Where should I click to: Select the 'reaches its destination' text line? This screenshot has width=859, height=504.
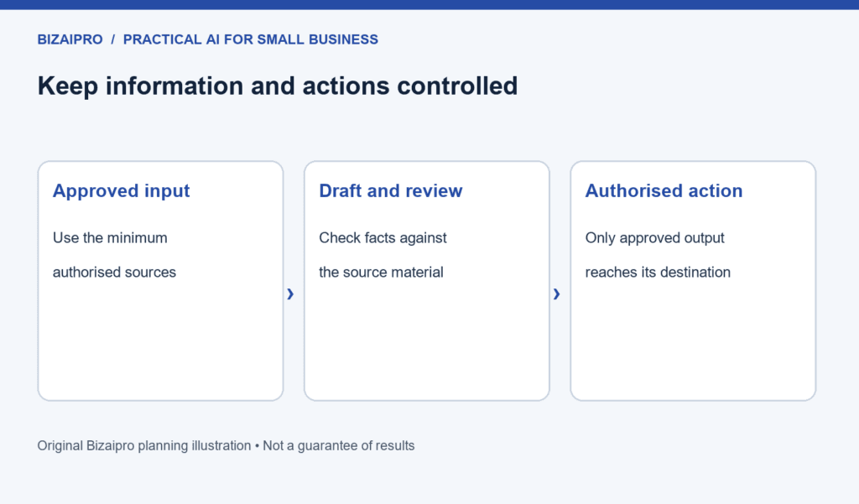pos(658,273)
